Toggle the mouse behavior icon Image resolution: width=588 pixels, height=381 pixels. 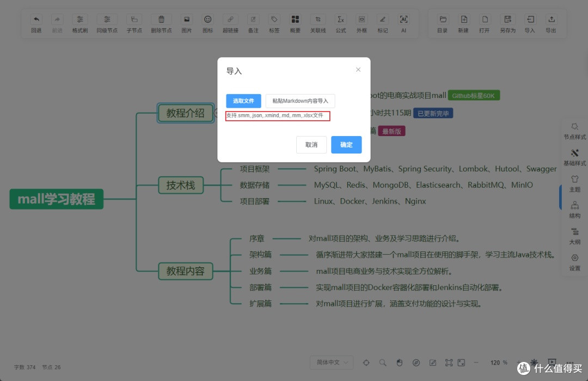coord(400,362)
